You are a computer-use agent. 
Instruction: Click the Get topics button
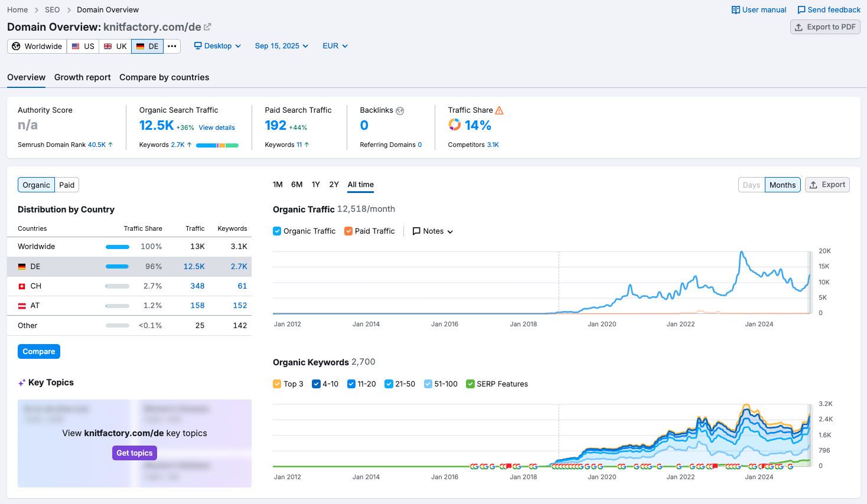[x=135, y=453]
